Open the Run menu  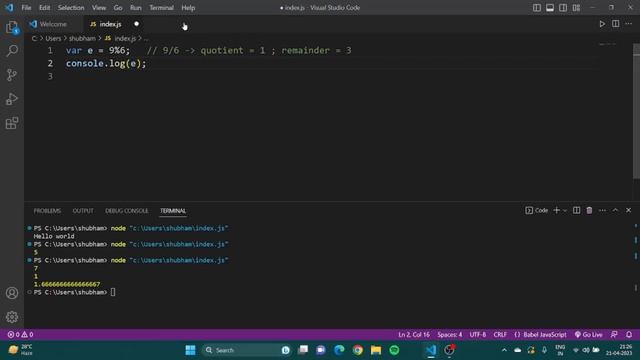136,8
